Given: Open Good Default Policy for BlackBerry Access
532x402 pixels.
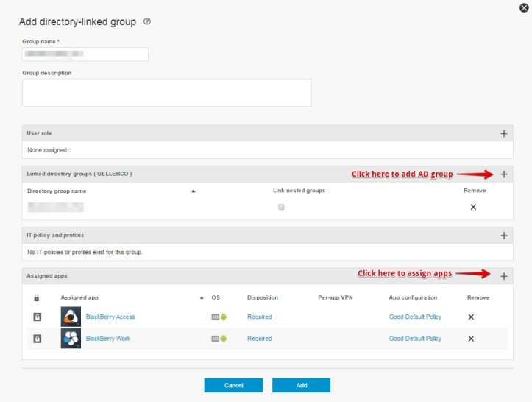Looking at the screenshot, I should (415, 317).
